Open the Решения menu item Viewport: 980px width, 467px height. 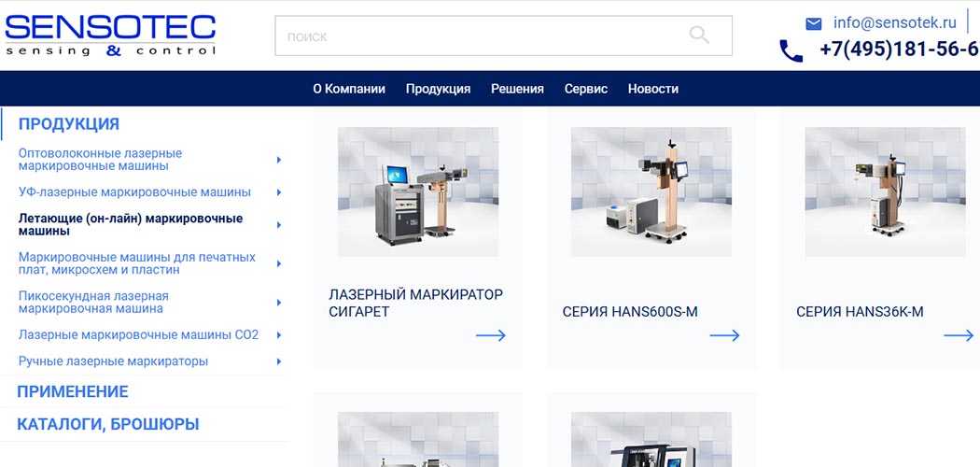(517, 89)
